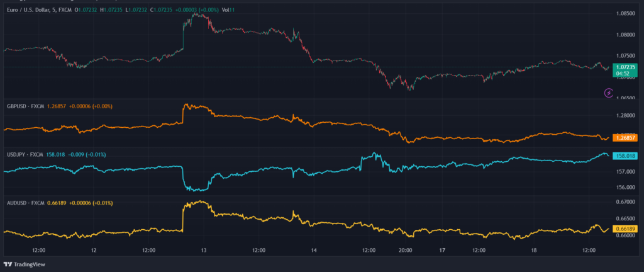
Task: Click the orange 1.26857 price tag
Action: [x=625, y=137]
